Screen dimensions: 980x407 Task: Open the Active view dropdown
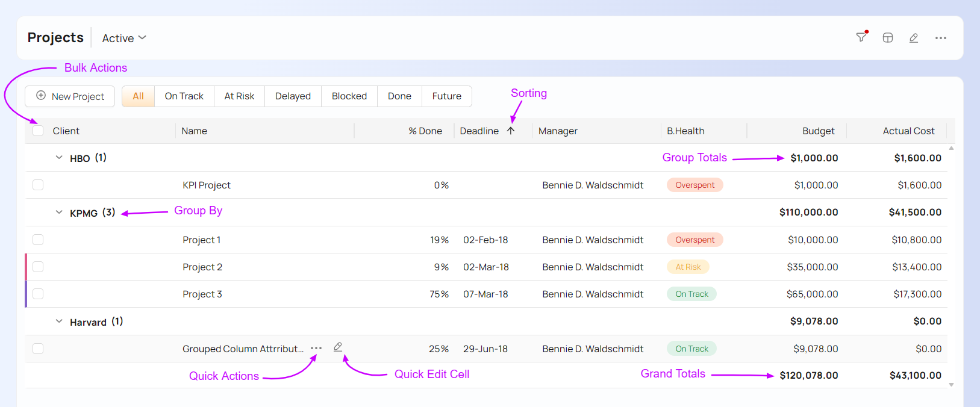(x=124, y=38)
